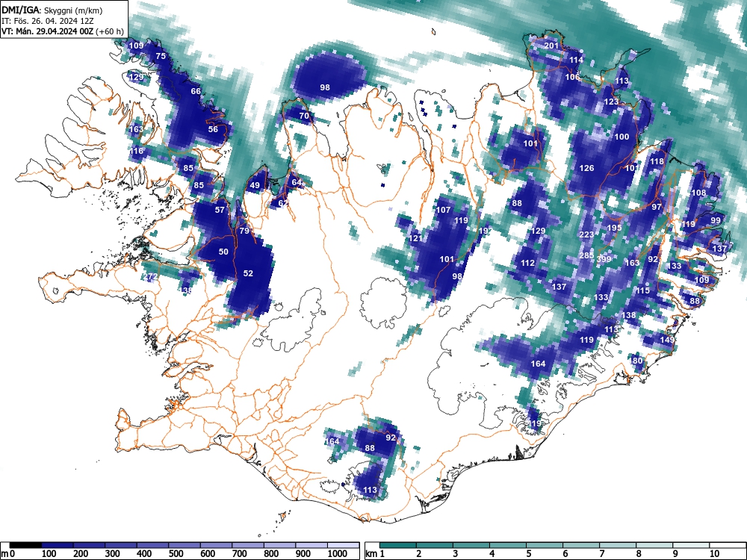Select the map value '272' in the west
This screenshot has width=747, height=560.
coord(150,276)
